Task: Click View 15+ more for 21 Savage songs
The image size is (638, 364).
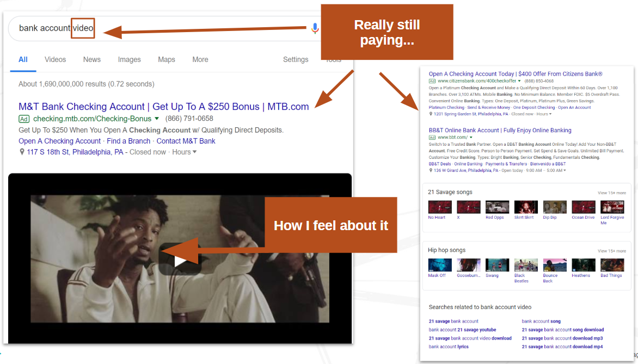Action: 611,193
